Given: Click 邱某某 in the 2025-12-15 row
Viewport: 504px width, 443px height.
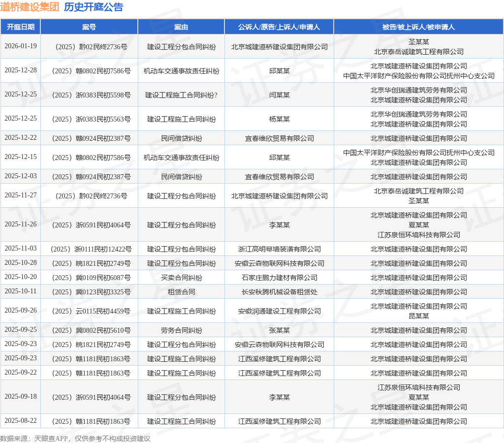Looking at the screenshot, I should click(x=280, y=158).
